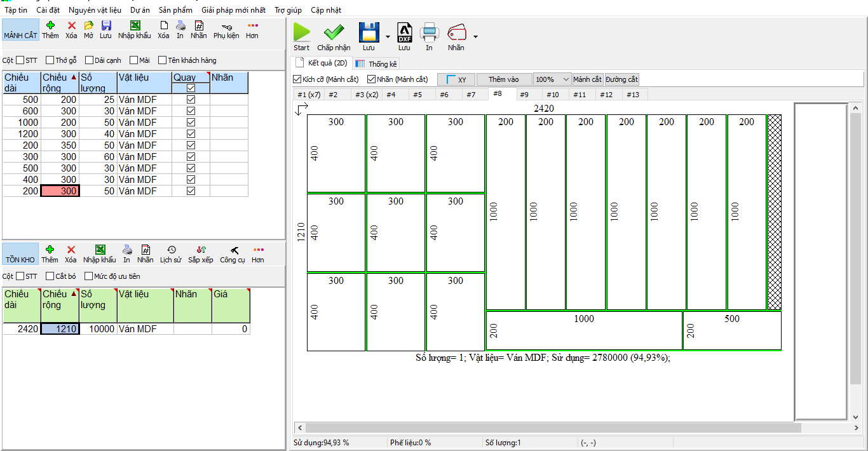Open the Phụ kiện accessories tool

[226, 26]
